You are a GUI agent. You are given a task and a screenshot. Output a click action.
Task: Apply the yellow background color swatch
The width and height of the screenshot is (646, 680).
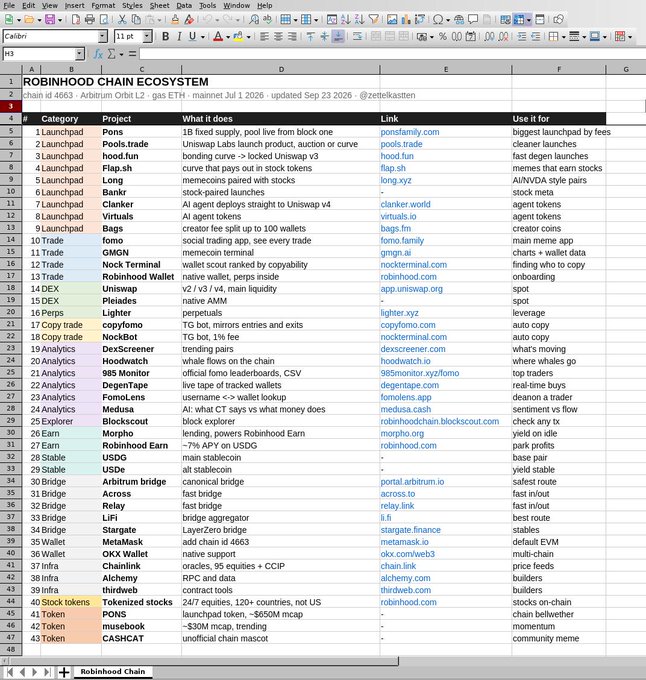(x=238, y=36)
